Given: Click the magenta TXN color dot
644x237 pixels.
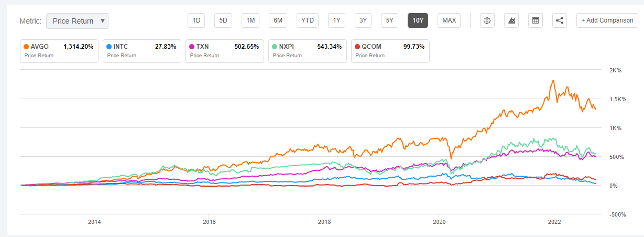Looking at the screenshot, I should [192, 47].
